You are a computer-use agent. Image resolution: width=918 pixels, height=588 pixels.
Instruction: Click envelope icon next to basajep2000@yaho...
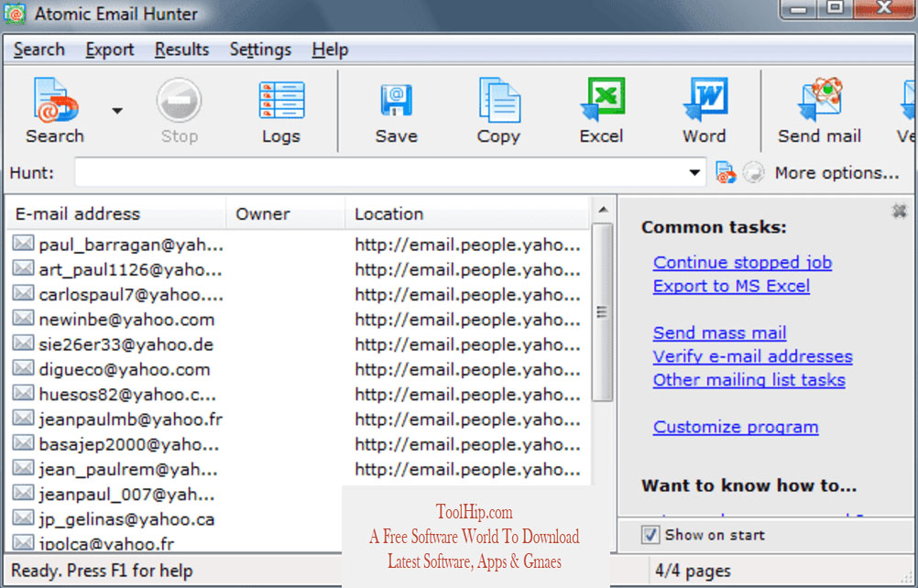[x=23, y=443]
